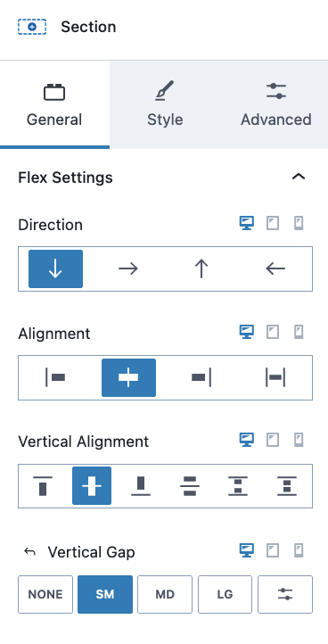Switch Vertical Gap to tablet device view
328x644 pixels.
(273, 550)
